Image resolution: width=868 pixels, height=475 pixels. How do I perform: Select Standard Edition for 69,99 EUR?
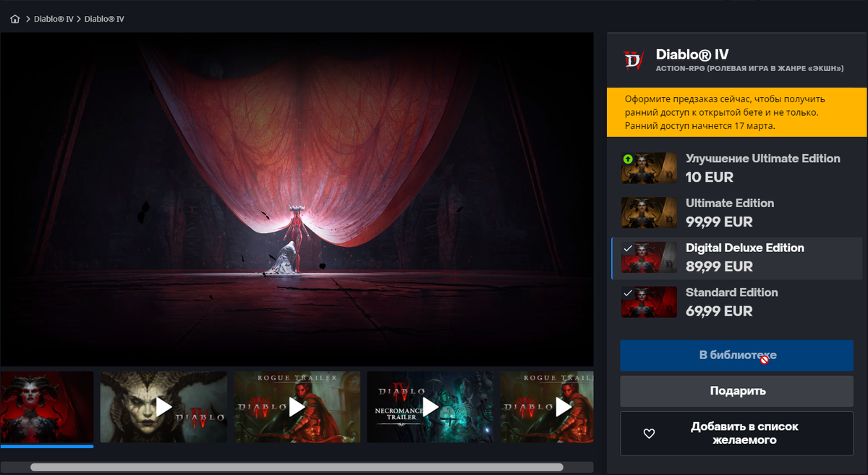point(737,303)
